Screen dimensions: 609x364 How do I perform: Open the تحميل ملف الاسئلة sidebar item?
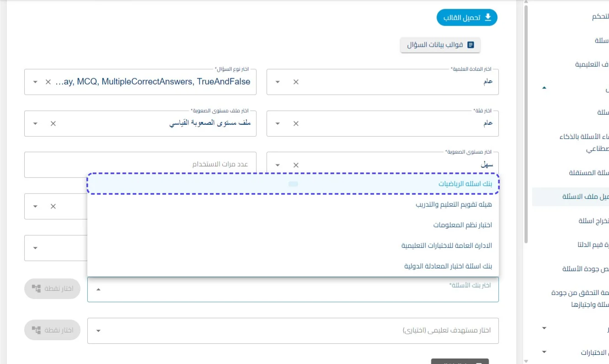click(x=571, y=197)
